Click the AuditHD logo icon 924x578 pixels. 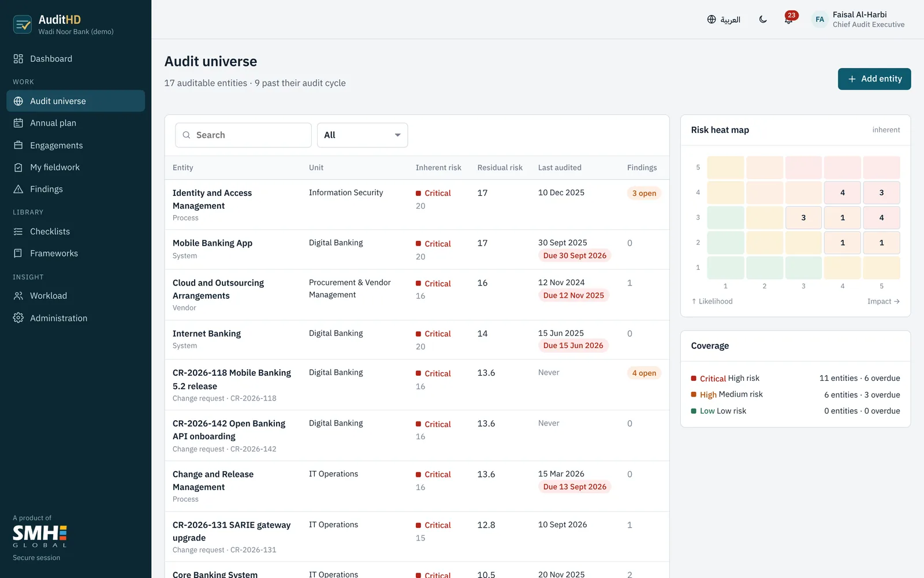click(23, 24)
